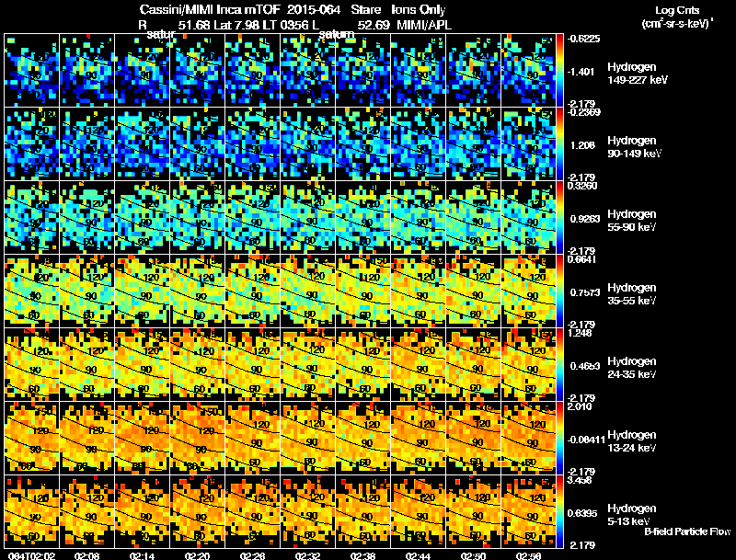Click the 02:56 time axis label
Viewport: 736px width, 560px height.
pyautogui.click(x=528, y=556)
